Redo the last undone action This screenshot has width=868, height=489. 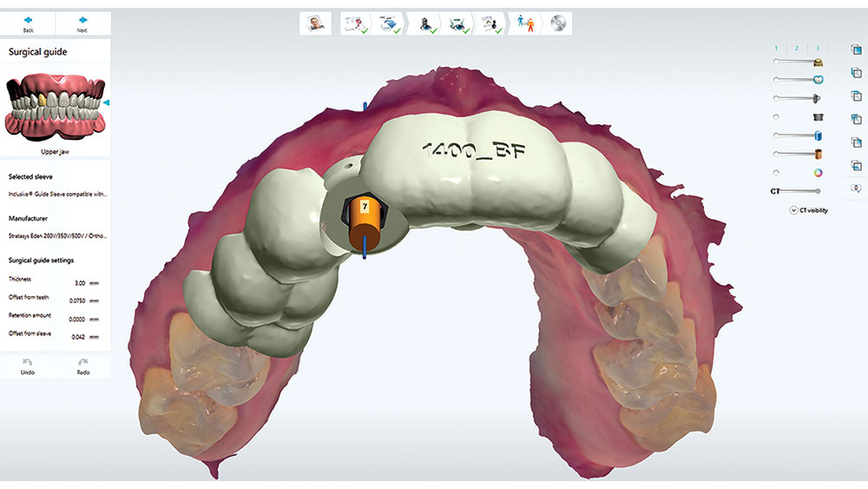click(x=83, y=367)
